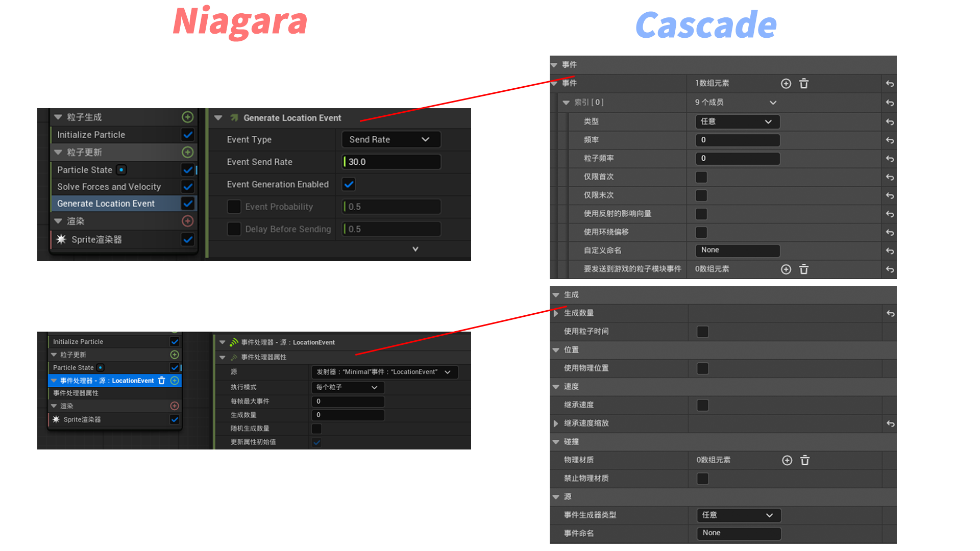Image resolution: width=980 pixels, height=551 pixels.
Task: Open the Event Type Send Rate dropdown
Action: (390, 139)
